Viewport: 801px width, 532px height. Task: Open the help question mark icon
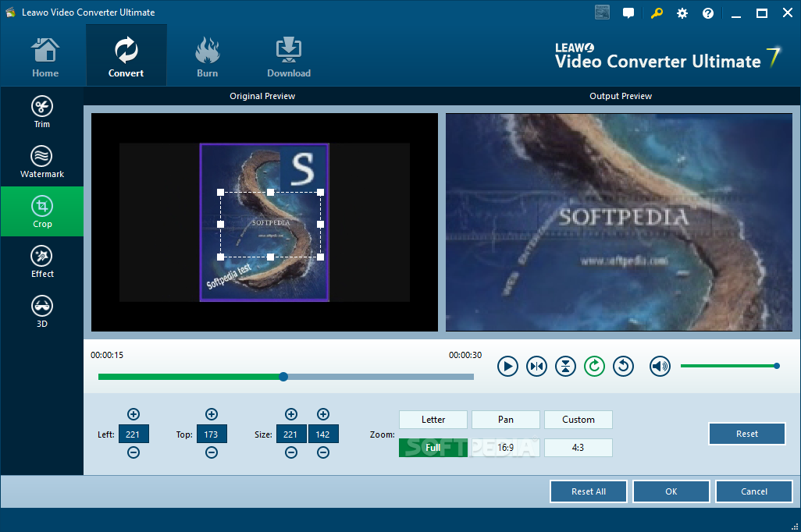click(708, 13)
